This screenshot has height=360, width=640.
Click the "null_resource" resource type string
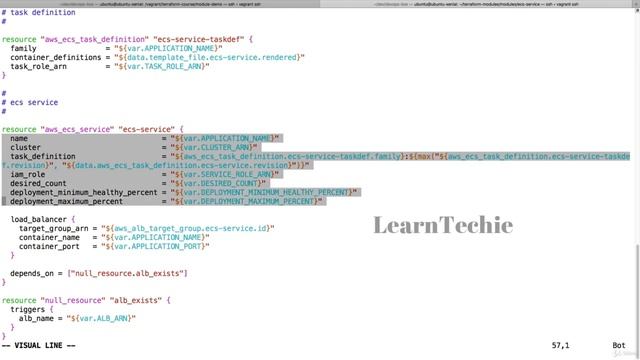click(x=73, y=300)
